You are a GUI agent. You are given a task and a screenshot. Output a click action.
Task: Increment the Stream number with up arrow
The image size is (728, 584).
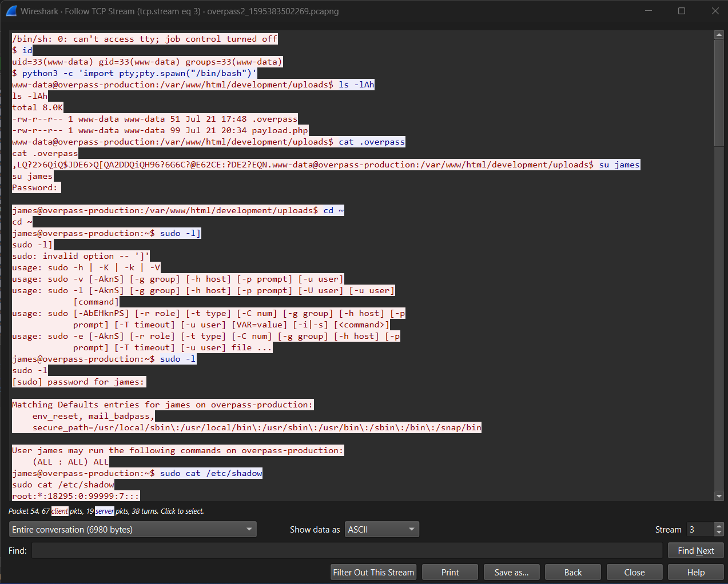(719, 526)
